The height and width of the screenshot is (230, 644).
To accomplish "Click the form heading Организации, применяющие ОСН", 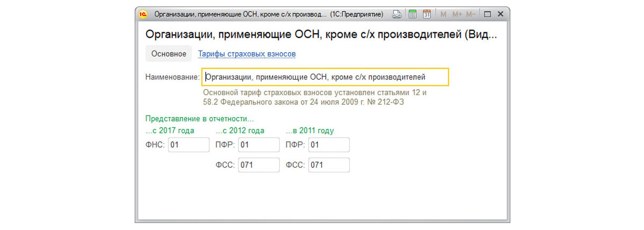I will coord(321,35).
